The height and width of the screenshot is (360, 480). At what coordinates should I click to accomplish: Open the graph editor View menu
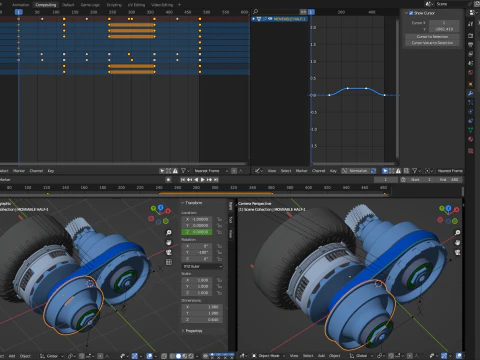coord(272,171)
